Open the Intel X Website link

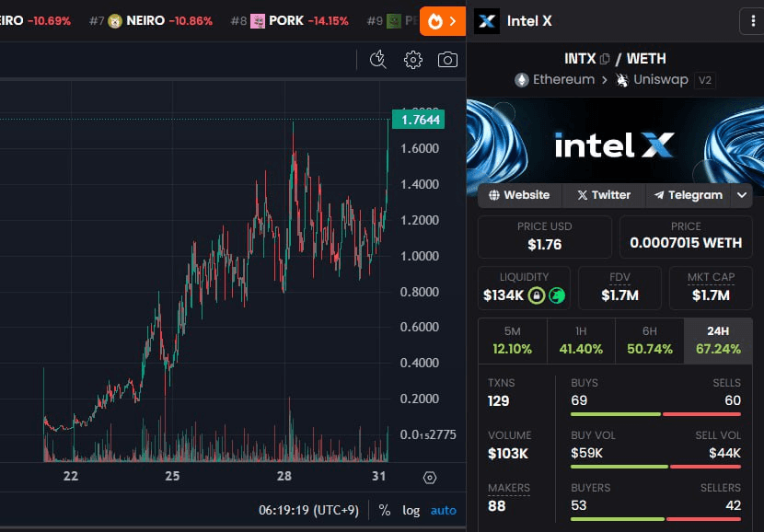pos(519,195)
